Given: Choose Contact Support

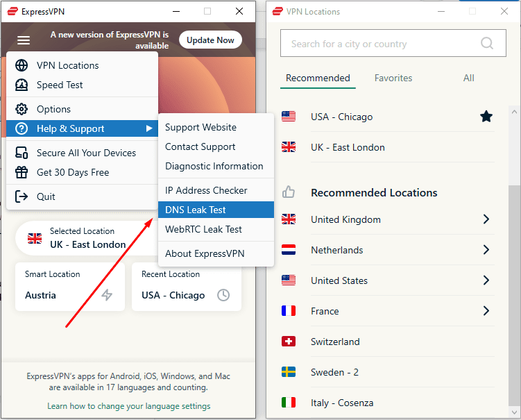Looking at the screenshot, I should point(216,146).
